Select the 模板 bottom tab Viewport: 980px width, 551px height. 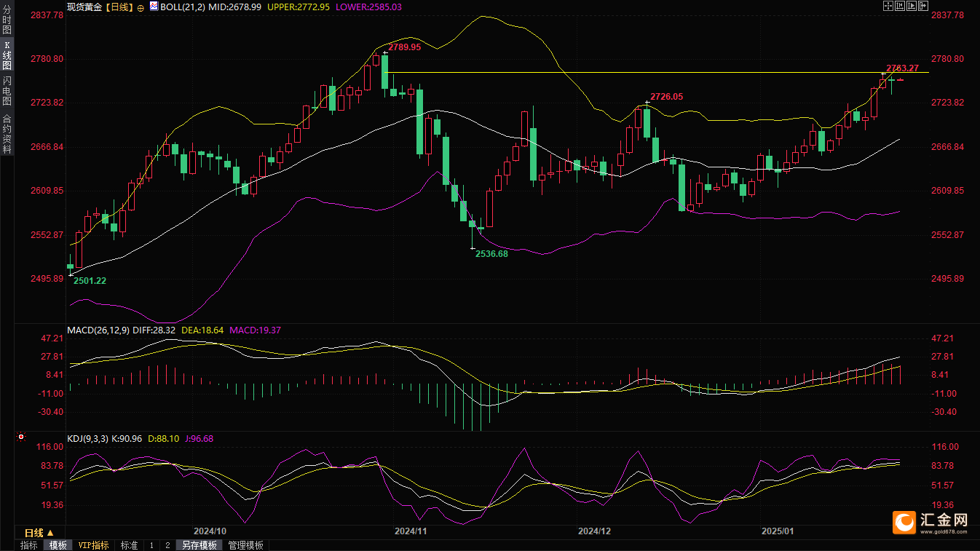pyautogui.click(x=58, y=545)
